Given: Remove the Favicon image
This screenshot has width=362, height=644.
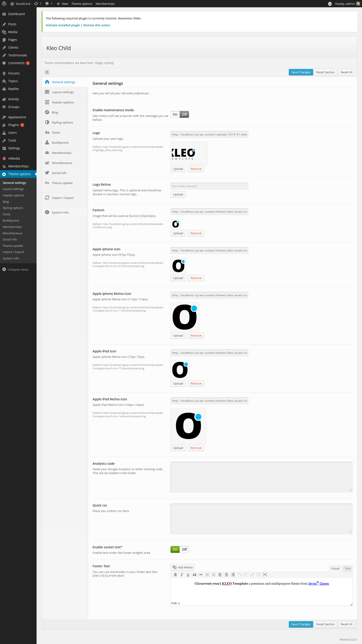Looking at the screenshot, I should tap(196, 233).
